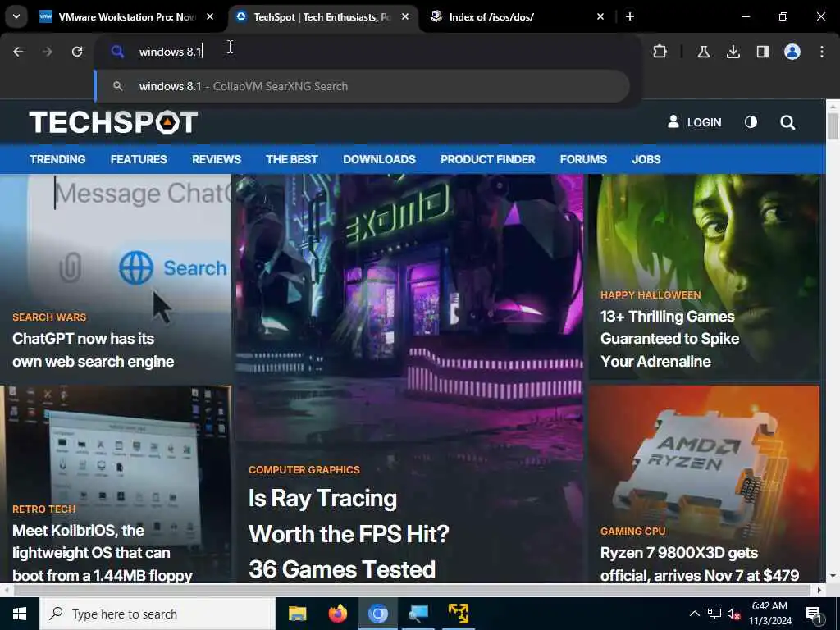Image resolution: width=840 pixels, height=630 pixels.
Task: Open the Meet KolibriOS article
Action: click(103, 553)
